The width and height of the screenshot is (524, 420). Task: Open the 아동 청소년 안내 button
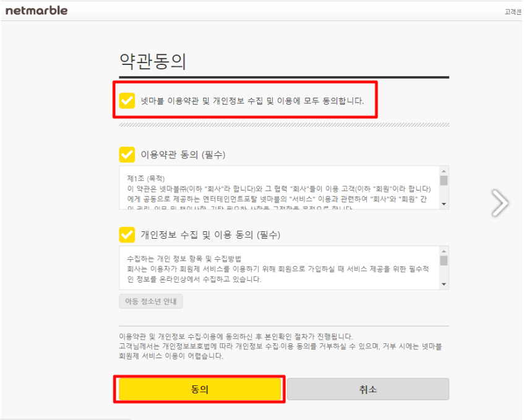151,301
